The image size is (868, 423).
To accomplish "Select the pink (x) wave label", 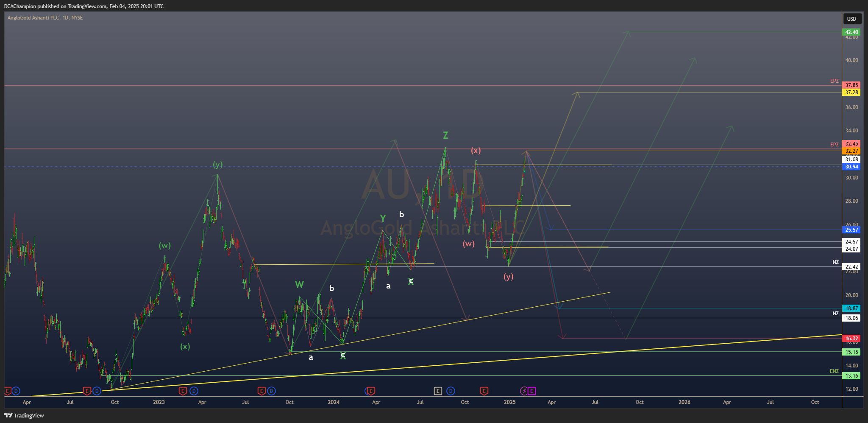I will coord(476,151).
